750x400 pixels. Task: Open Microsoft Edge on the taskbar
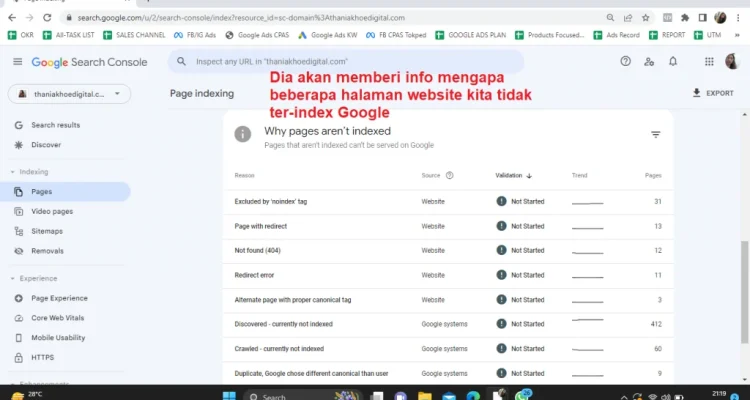click(x=473, y=396)
